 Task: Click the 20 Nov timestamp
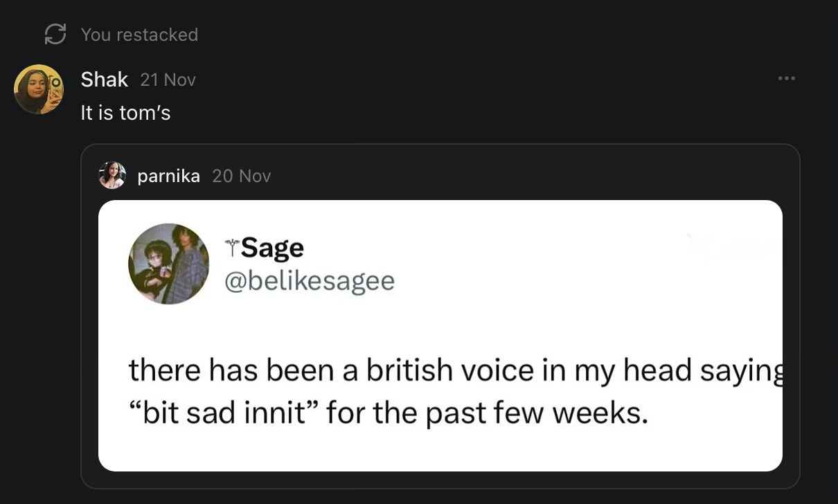pos(241,176)
